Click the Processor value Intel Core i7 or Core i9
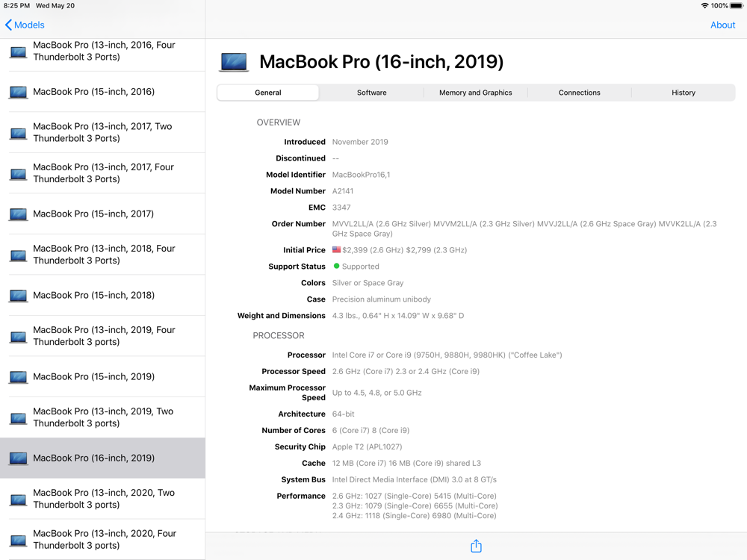The height and width of the screenshot is (560, 747). [x=447, y=355]
